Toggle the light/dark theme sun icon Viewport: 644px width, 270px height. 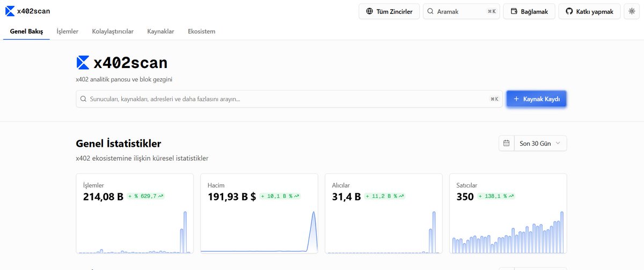(x=632, y=11)
